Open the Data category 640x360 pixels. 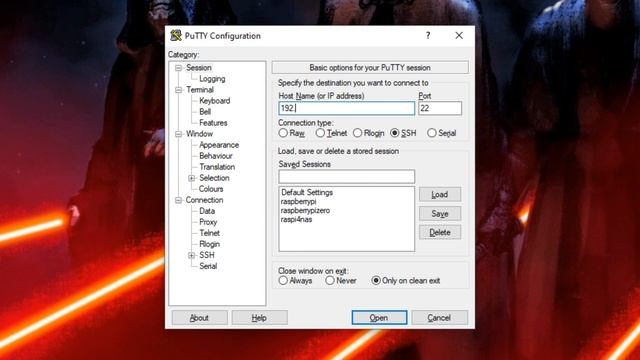[x=207, y=211]
